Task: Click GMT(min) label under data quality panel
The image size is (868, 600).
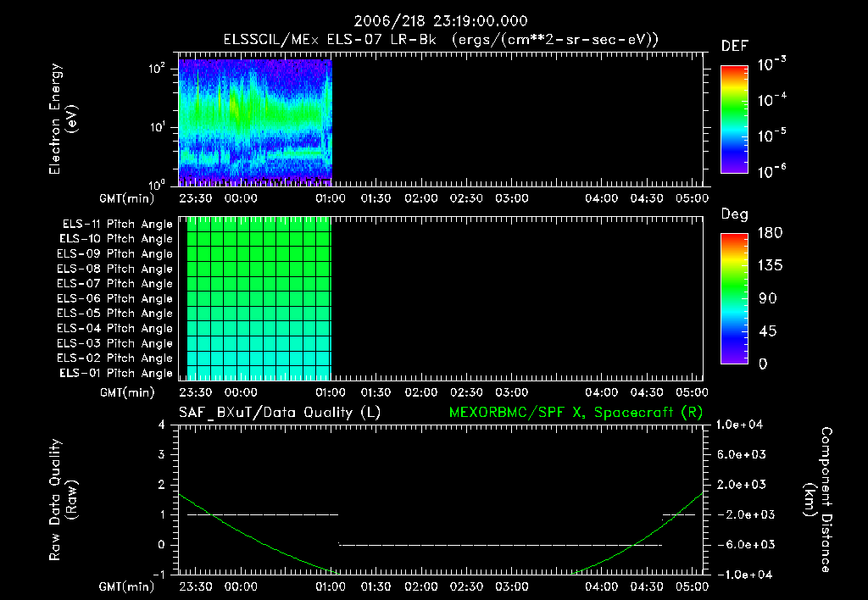Action: tap(127, 586)
